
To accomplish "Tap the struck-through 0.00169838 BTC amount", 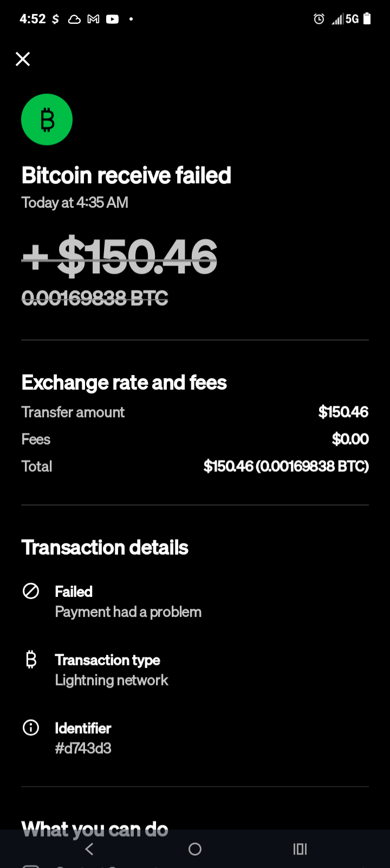I will (x=95, y=298).
